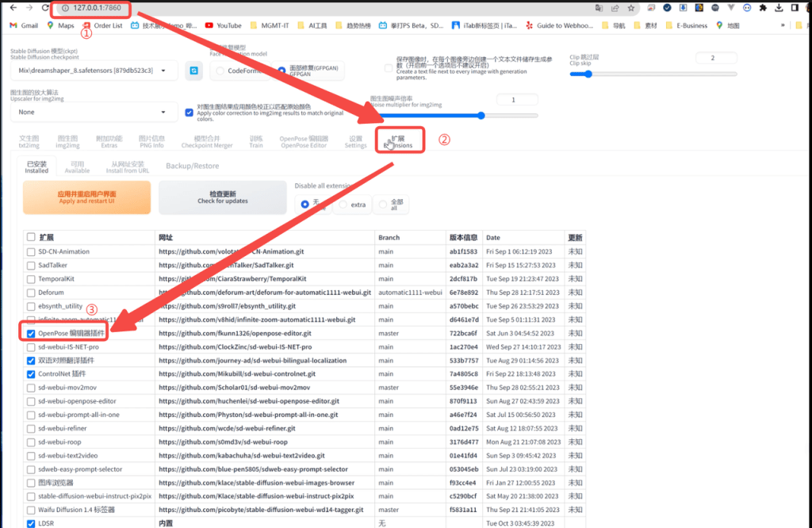Check the Deforum extension checkbox
The width and height of the screenshot is (812, 528).
coord(31,293)
